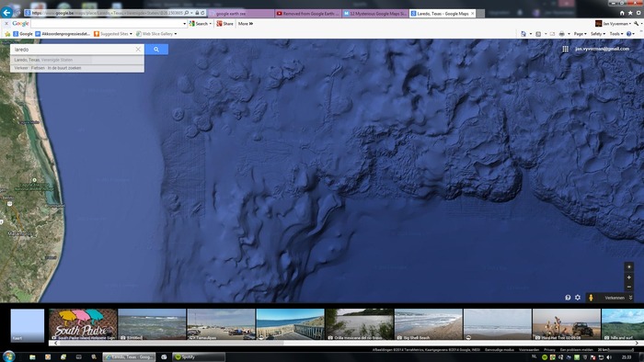
Task: Switch to the google earth zee tab
Action: click(241, 14)
